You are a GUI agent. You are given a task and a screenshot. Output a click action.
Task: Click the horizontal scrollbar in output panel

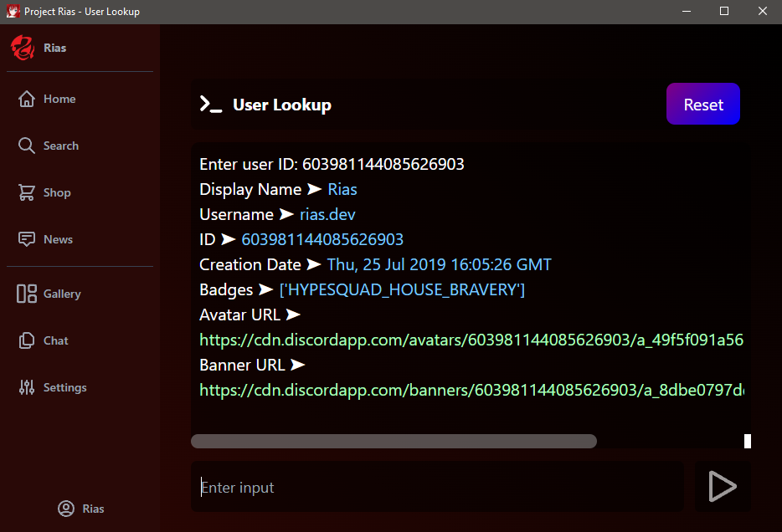(x=394, y=441)
